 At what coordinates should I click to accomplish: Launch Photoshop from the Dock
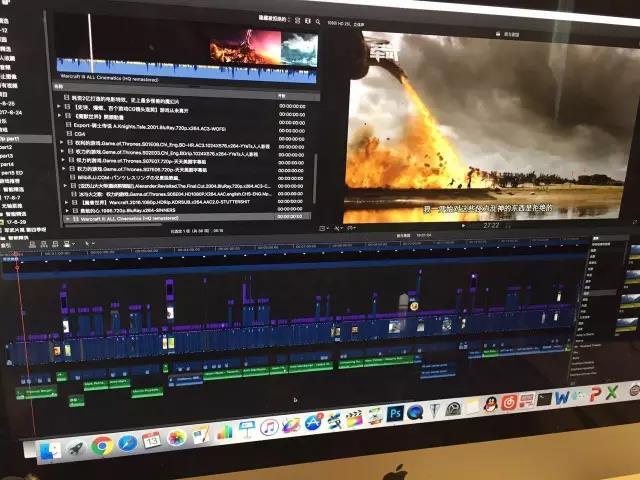pos(395,413)
